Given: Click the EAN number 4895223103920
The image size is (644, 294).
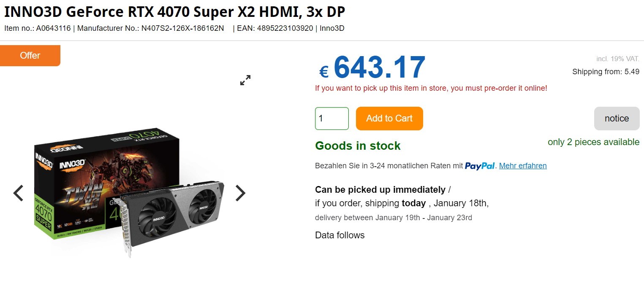Looking at the screenshot, I should pos(285,29).
